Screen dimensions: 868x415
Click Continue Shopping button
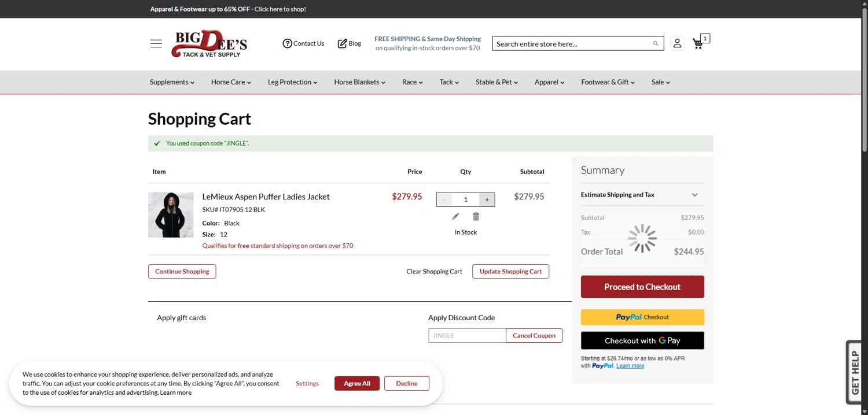click(182, 272)
